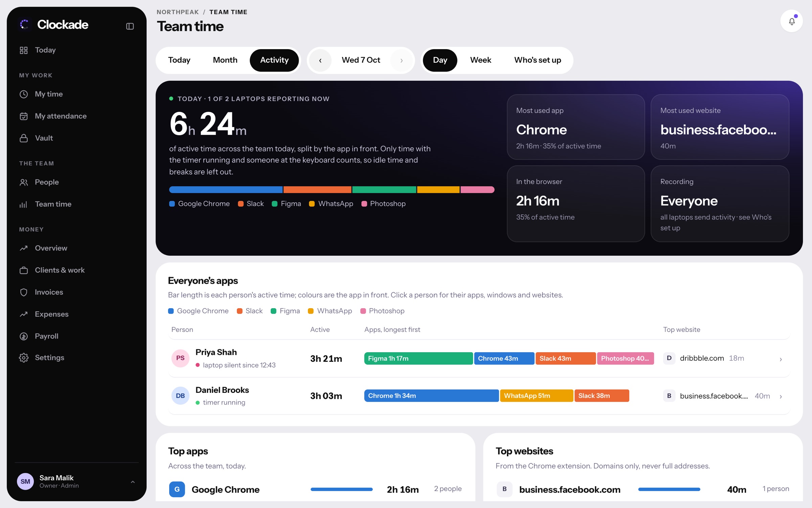Click the Payroll coin icon
This screenshot has height=508, width=812.
(24, 336)
